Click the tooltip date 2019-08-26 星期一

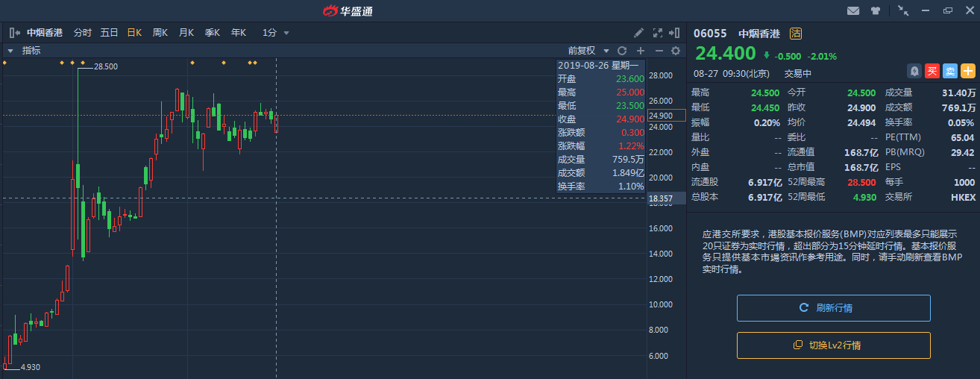[598, 66]
